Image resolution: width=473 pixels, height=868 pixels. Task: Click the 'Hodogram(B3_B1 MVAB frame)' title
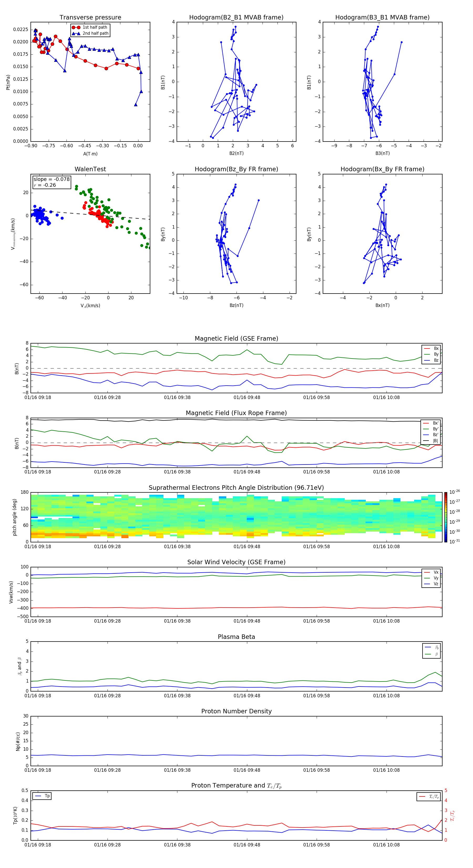(382, 18)
